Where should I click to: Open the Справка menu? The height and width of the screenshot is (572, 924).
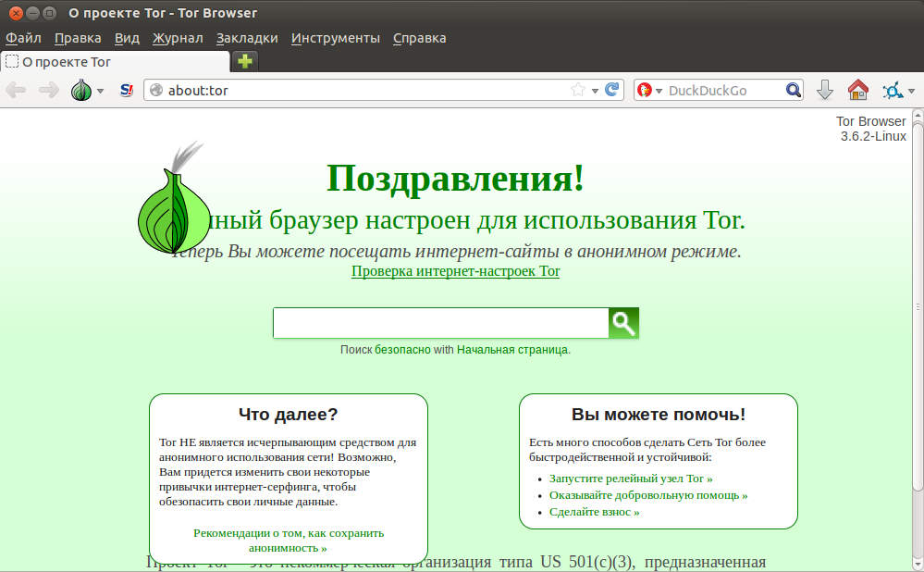(420, 38)
